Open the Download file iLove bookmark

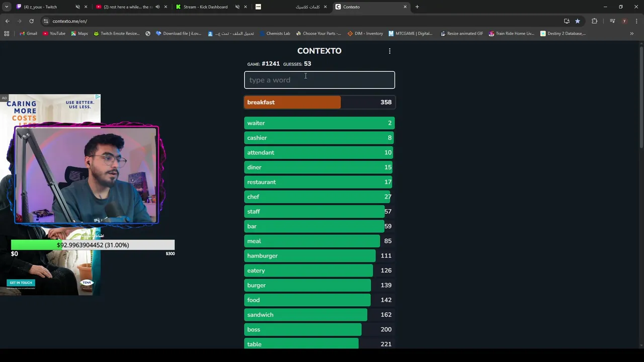[x=179, y=34]
